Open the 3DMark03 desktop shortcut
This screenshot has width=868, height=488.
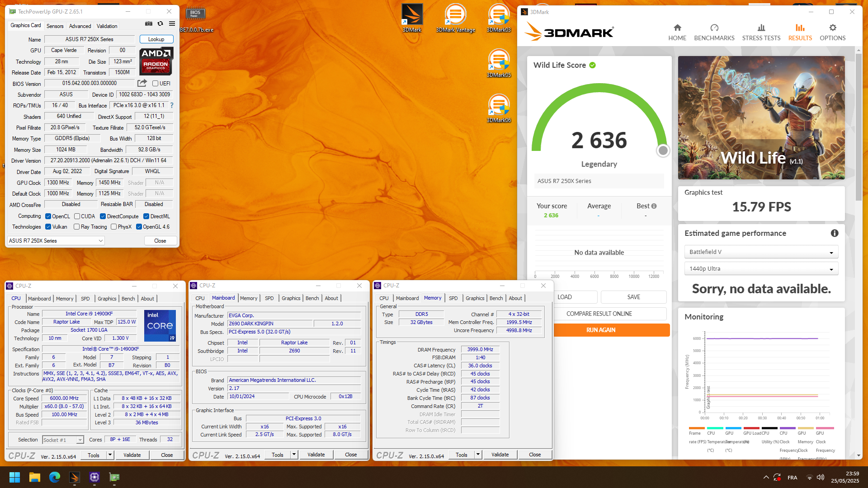(499, 18)
